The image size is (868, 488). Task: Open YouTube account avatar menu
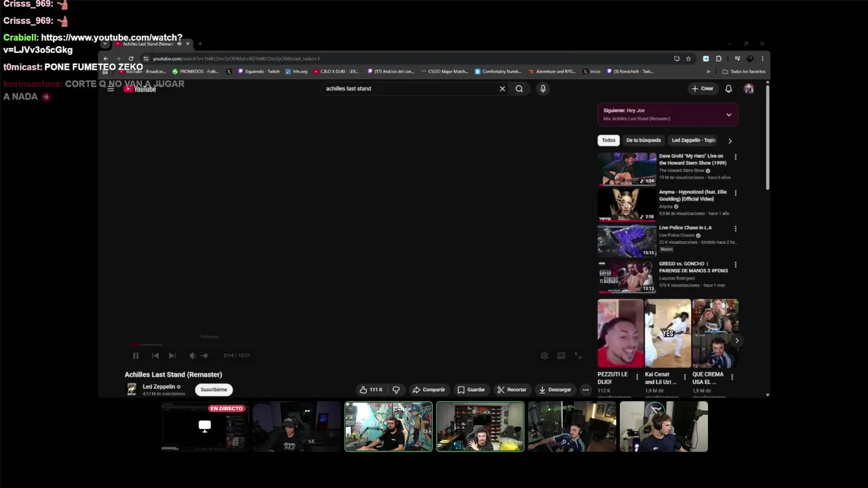click(749, 89)
